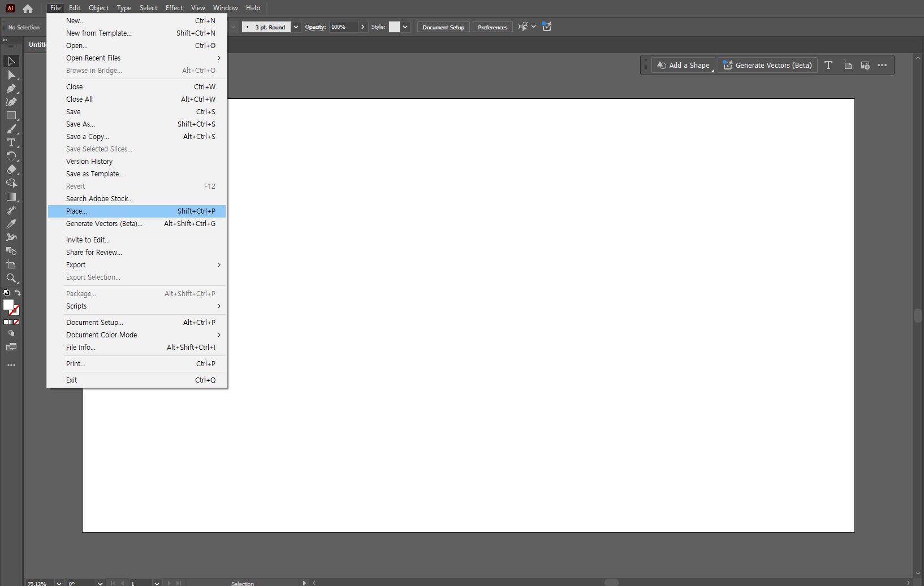Choose Place... from File menu
The image size is (924, 586).
pos(137,211)
